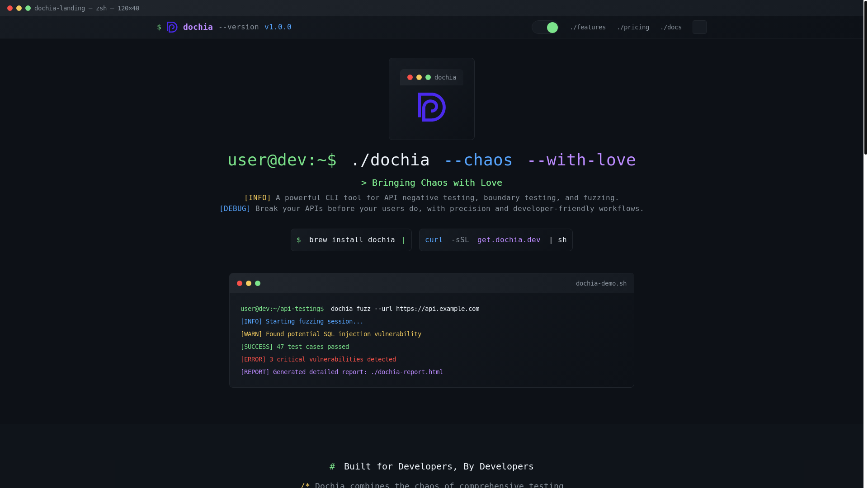Click the Built for Developers heading
Image resolution: width=868 pixels, height=488 pixels.
coord(439,466)
